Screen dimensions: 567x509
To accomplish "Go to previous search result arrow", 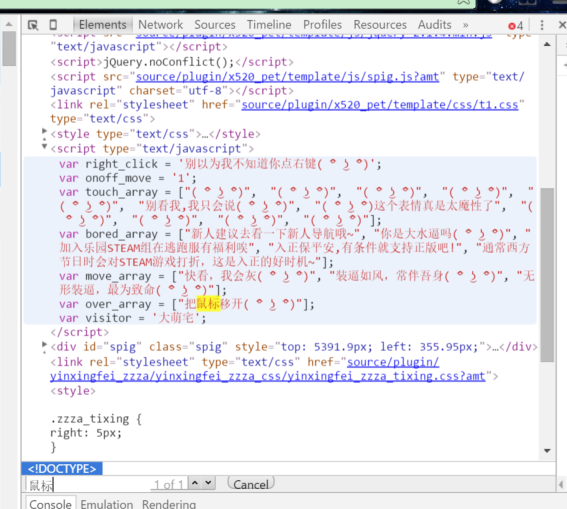I will pos(195,483).
